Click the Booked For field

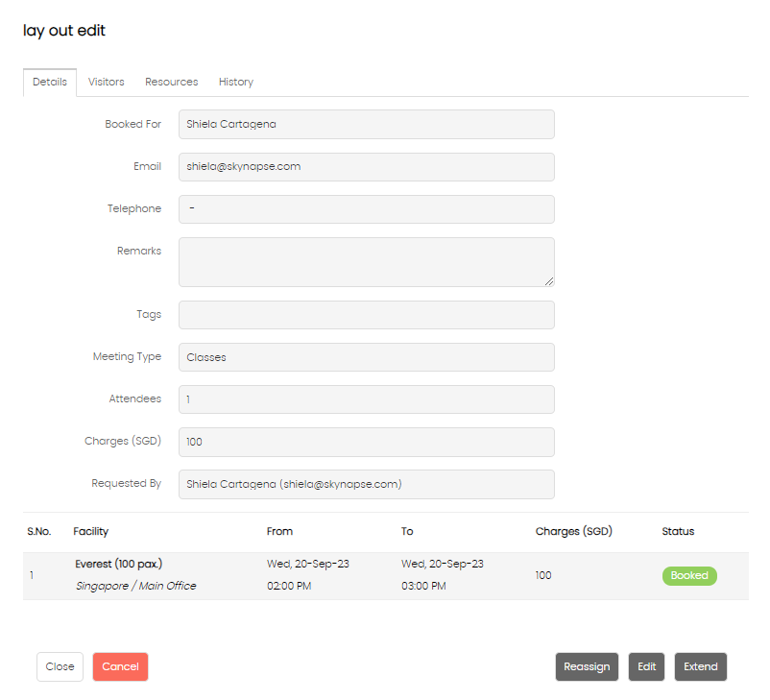[367, 124]
